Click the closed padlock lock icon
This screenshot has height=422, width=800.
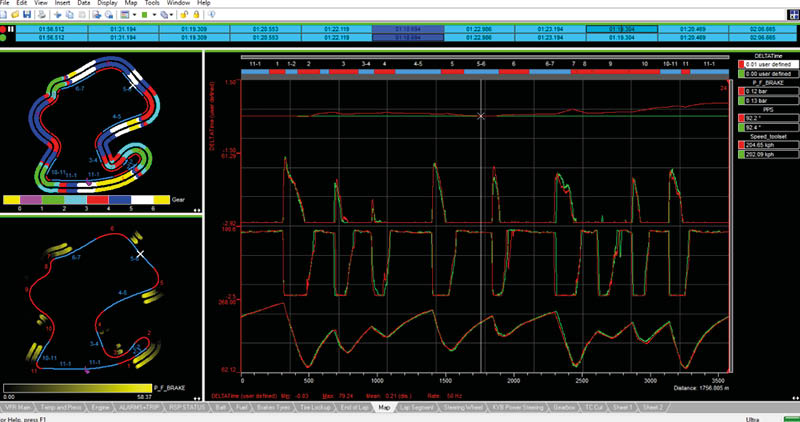point(195,14)
